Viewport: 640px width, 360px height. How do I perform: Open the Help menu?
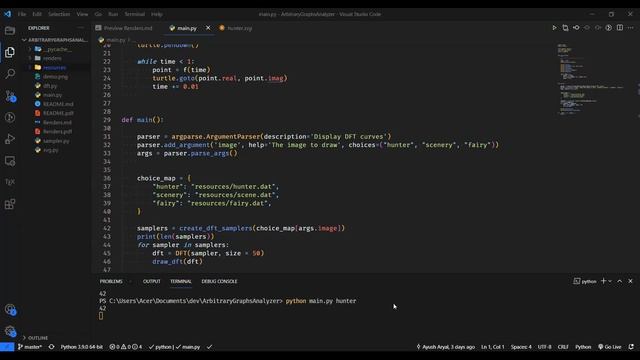click(x=157, y=14)
